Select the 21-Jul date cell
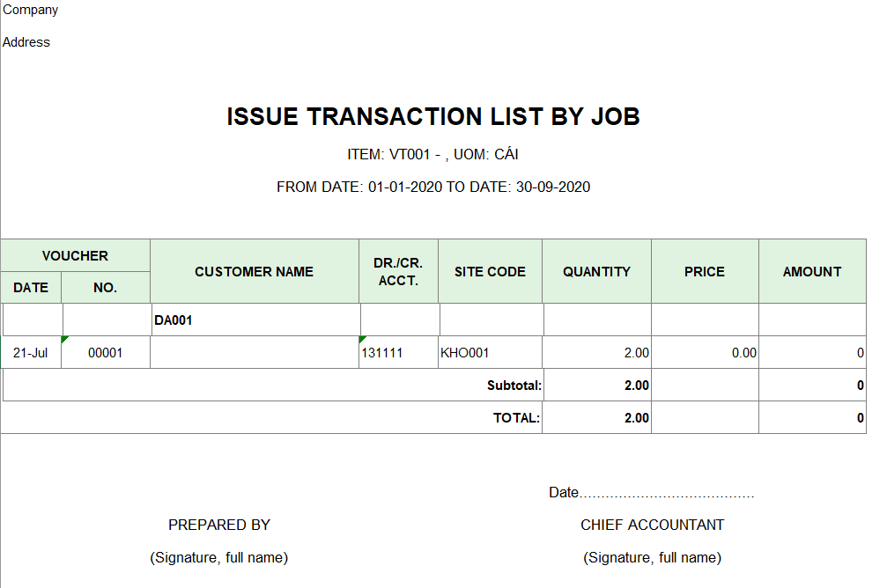The image size is (887, 588). coord(31,353)
